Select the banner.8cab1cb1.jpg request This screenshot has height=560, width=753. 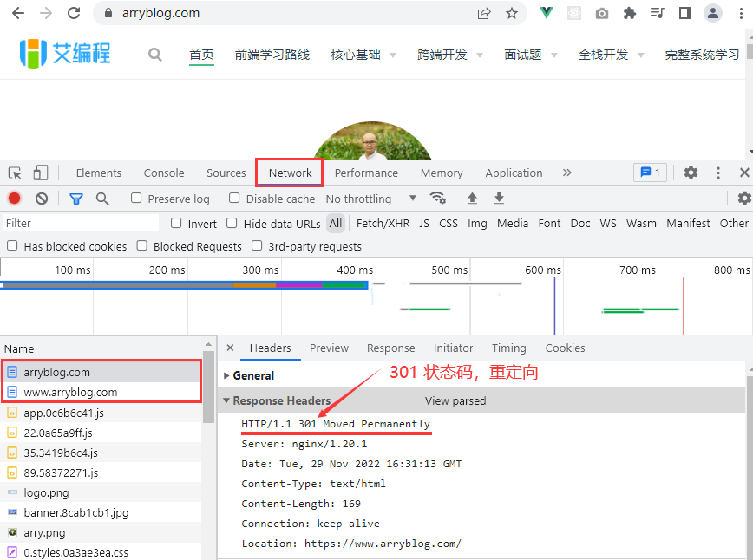(x=101, y=512)
